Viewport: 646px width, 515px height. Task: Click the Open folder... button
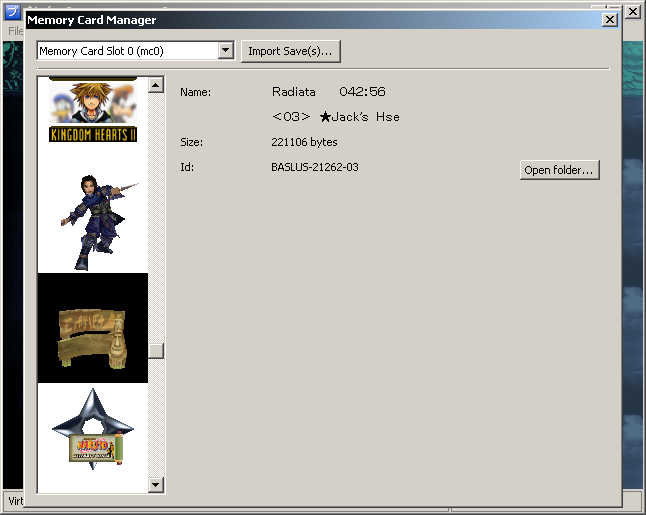click(x=559, y=170)
